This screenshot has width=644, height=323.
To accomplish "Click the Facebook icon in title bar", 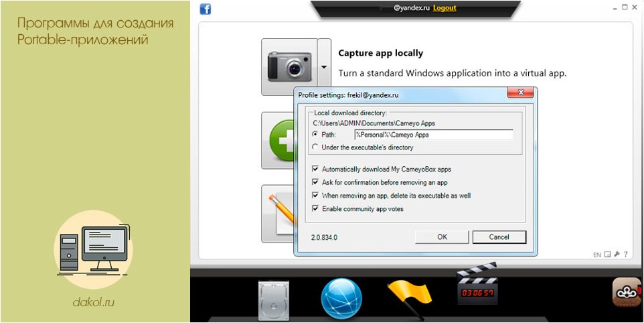I will click(x=205, y=9).
